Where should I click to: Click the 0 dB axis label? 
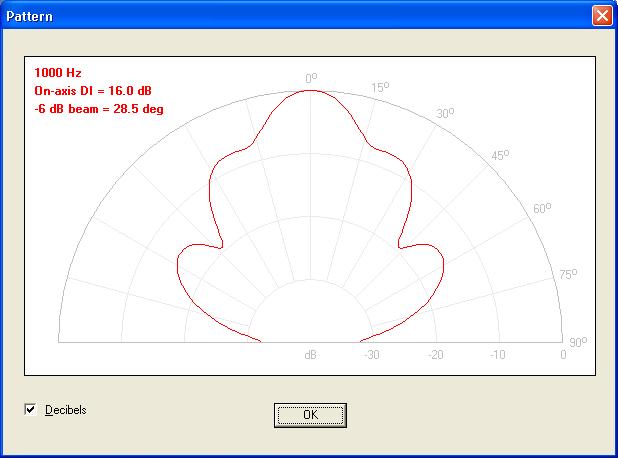[x=563, y=355]
